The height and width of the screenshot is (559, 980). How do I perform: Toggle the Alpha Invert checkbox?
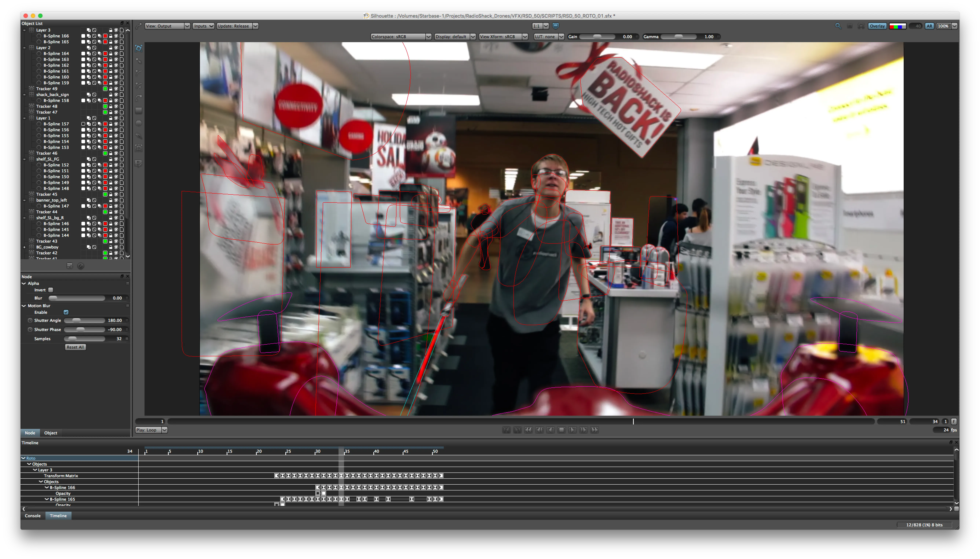pyautogui.click(x=51, y=290)
